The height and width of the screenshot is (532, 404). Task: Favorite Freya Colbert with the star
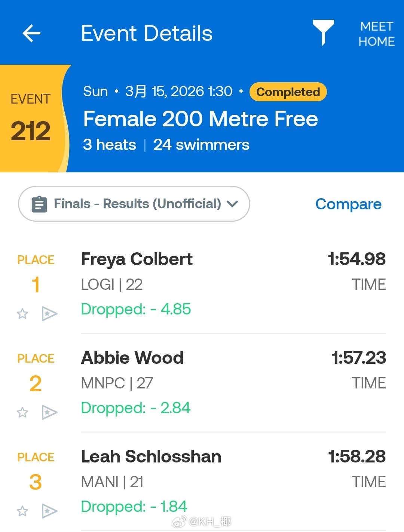[x=22, y=313]
